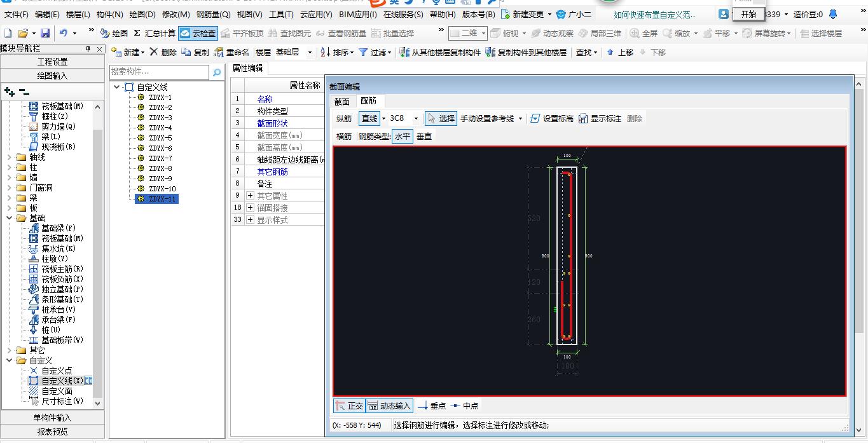Create a new component with 新建
This screenshot has height=443, width=868.
128,52
